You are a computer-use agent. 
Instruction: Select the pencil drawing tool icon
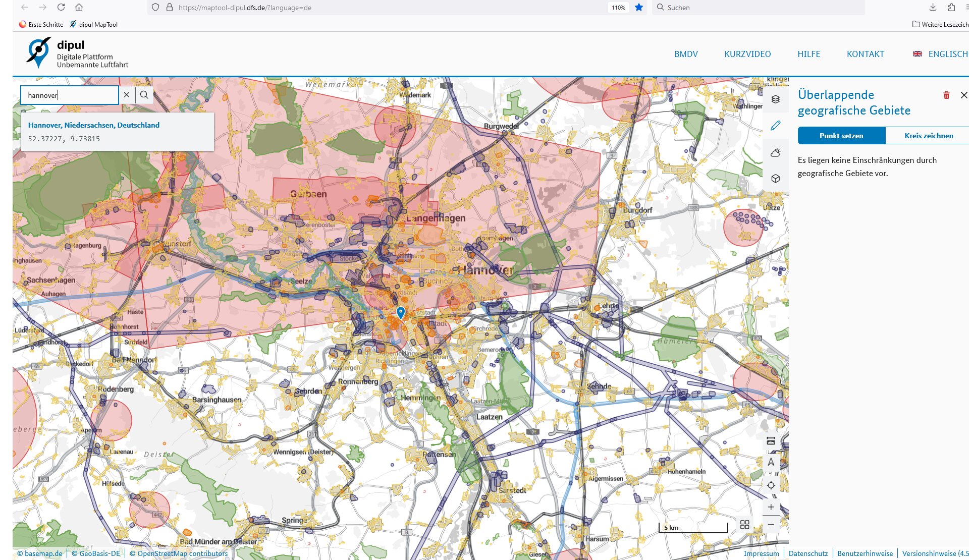(775, 126)
